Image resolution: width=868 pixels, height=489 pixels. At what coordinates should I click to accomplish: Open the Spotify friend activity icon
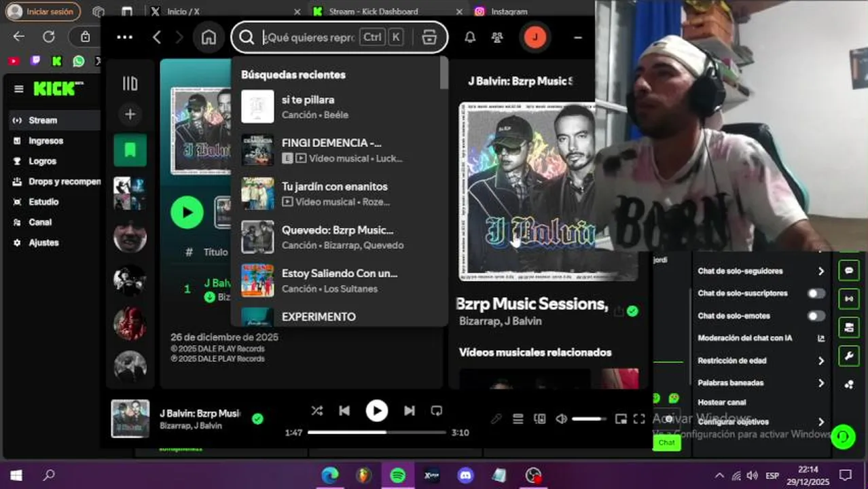[x=497, y=37]
